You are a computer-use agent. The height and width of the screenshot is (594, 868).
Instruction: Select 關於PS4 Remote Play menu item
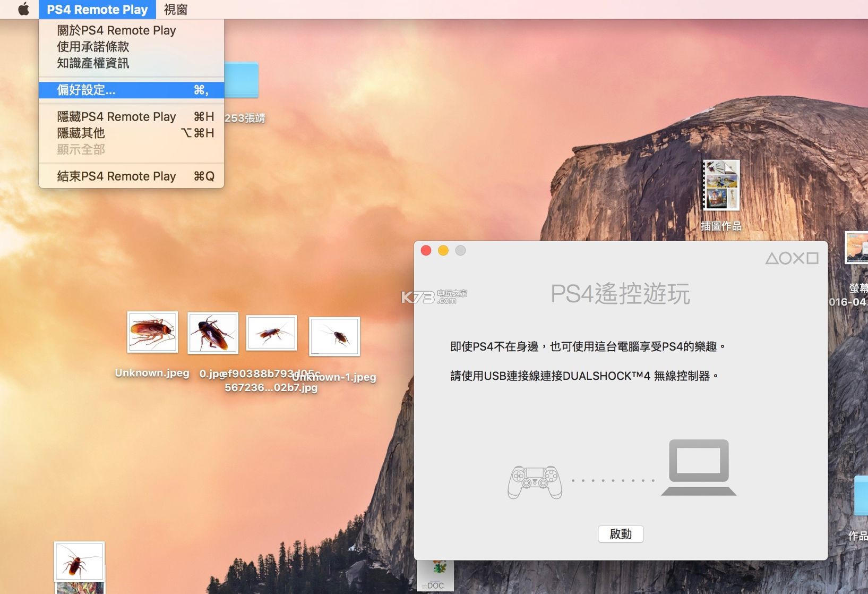[x=131, y=30]
